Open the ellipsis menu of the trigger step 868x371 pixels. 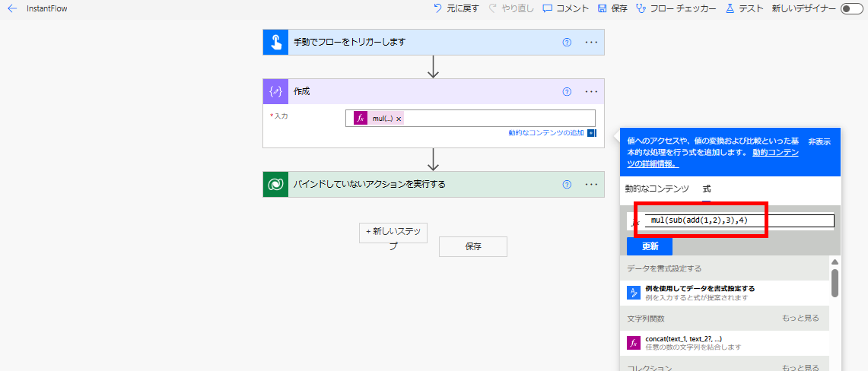pos(591,42)
